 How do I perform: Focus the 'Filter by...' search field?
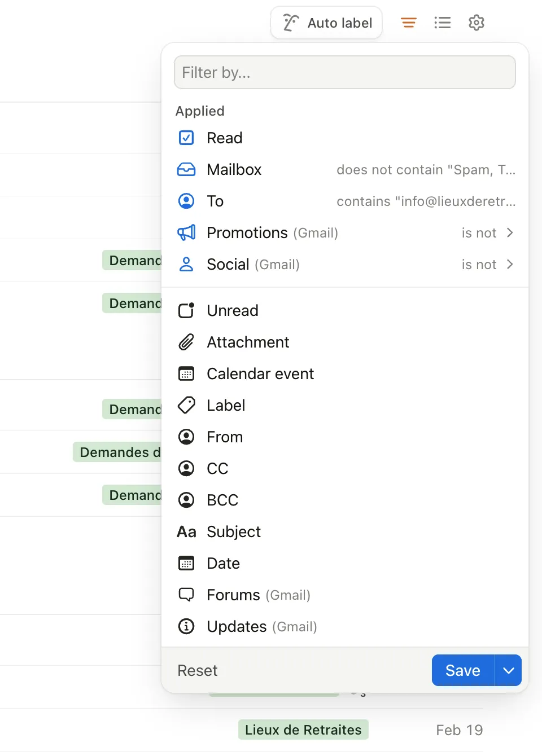click(x=344, y=72)
